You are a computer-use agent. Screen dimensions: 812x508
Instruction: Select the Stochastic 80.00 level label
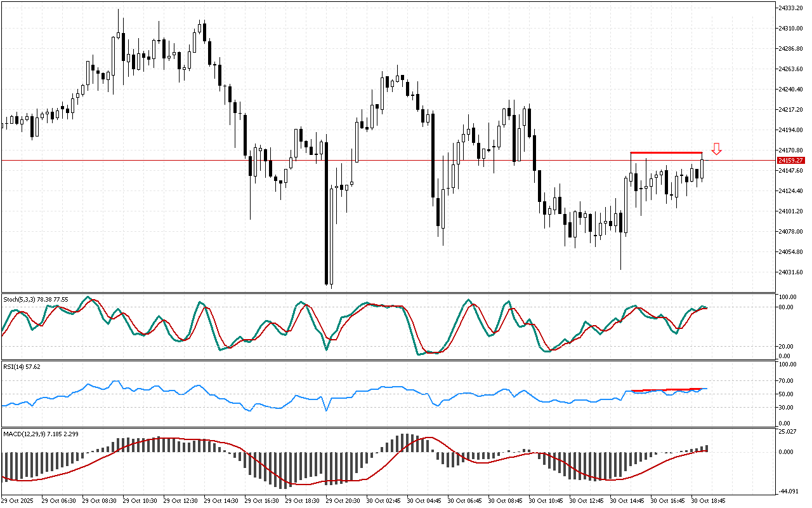coord(787,307)
